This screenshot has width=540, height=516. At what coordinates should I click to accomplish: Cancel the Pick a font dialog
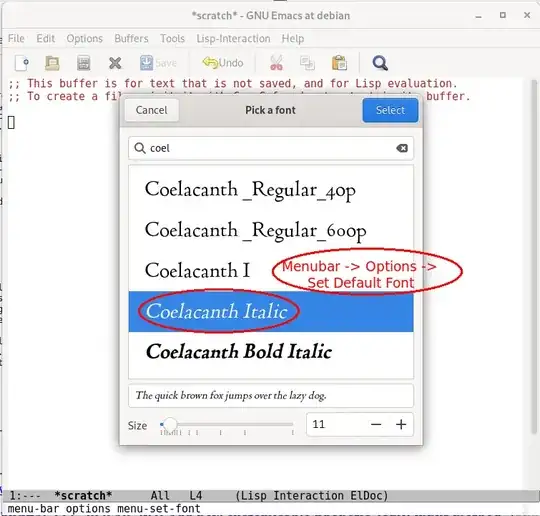(x=152, y=110)
